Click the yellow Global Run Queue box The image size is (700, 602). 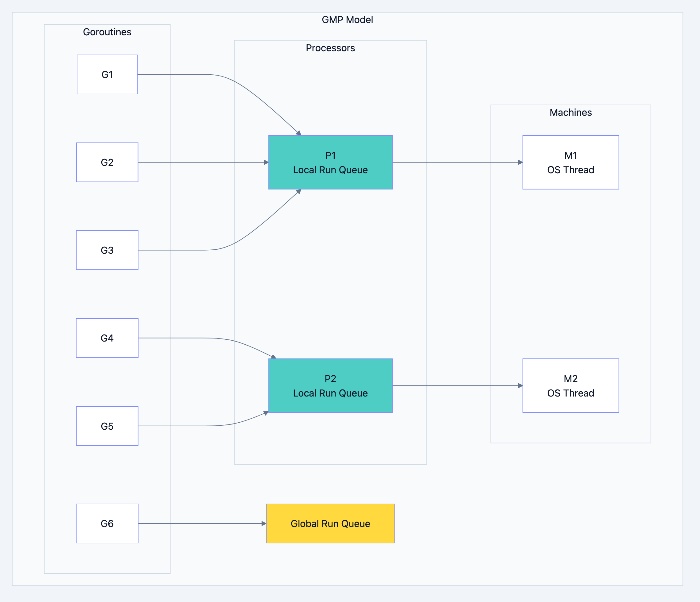click(x=330, y=523)
